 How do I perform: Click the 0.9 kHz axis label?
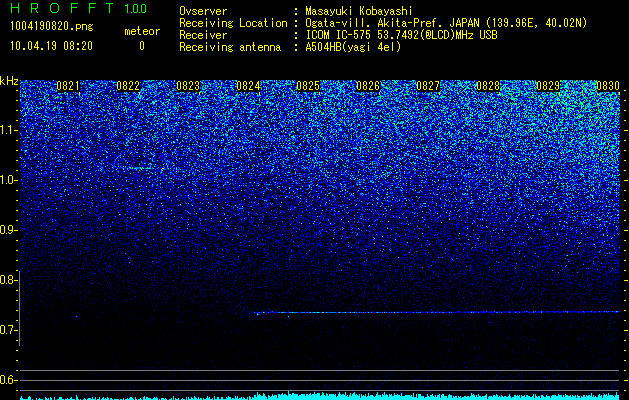(x=8, y=230)
